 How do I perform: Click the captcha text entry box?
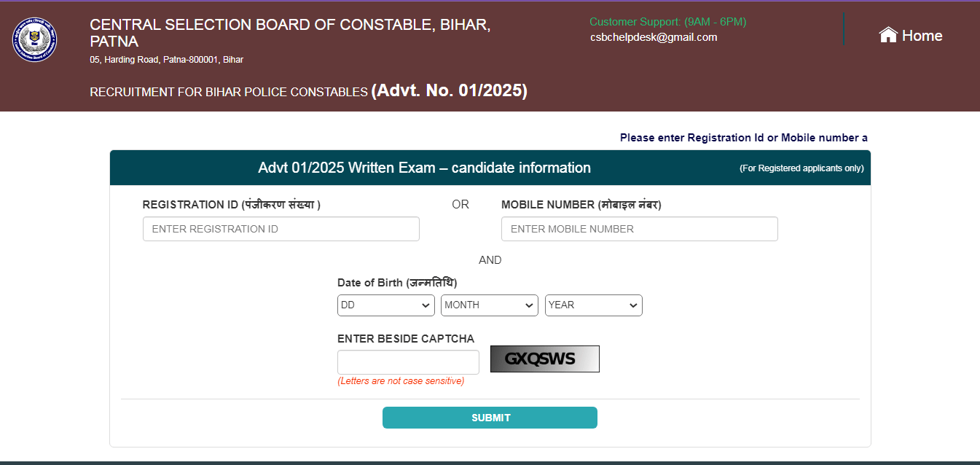408,362
